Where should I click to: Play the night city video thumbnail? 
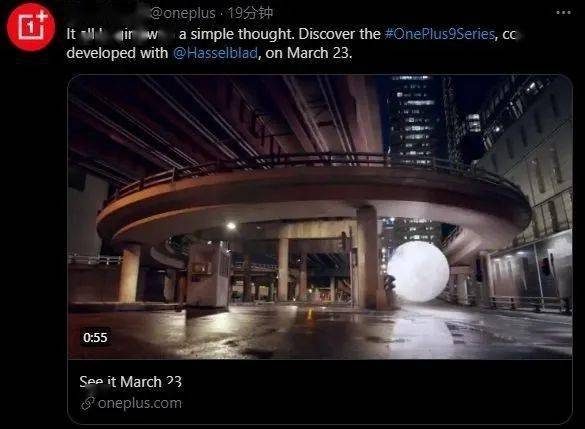tap(320, 217)
